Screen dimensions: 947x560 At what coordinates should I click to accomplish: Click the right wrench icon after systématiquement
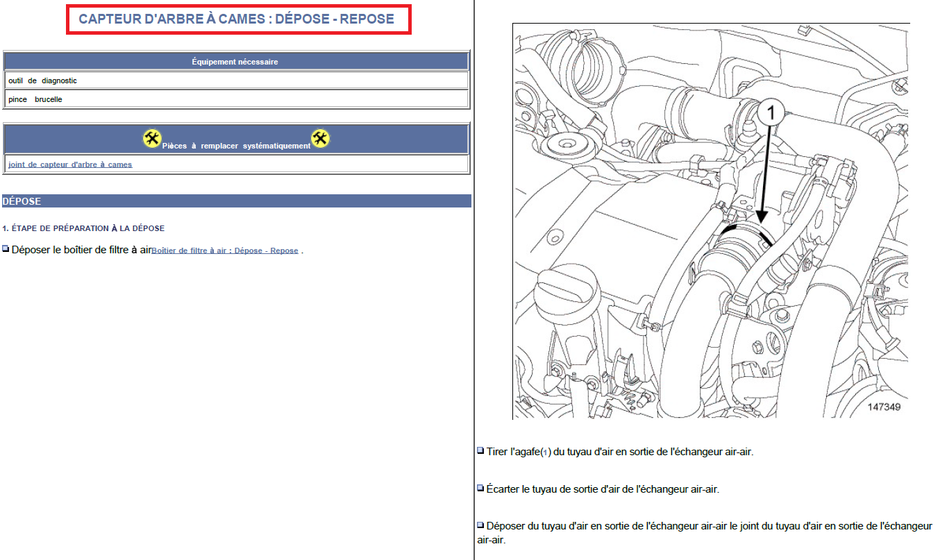coord(319,138)
